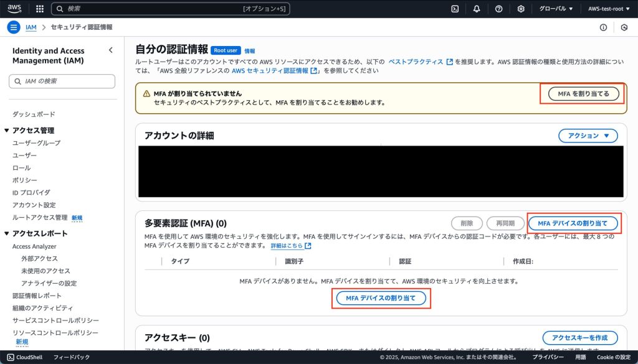Go to ダッシュボード in sidebar

[x=34, y=114]
